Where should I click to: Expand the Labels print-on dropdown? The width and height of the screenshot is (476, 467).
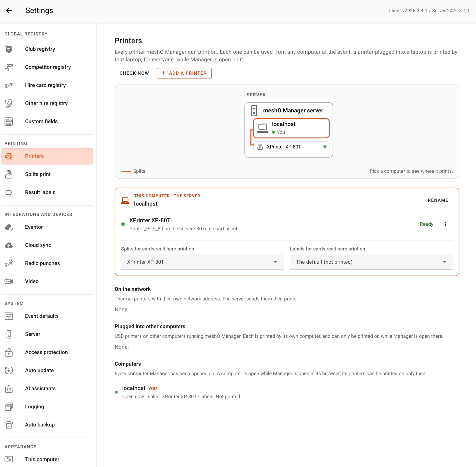tap(371, 262)
